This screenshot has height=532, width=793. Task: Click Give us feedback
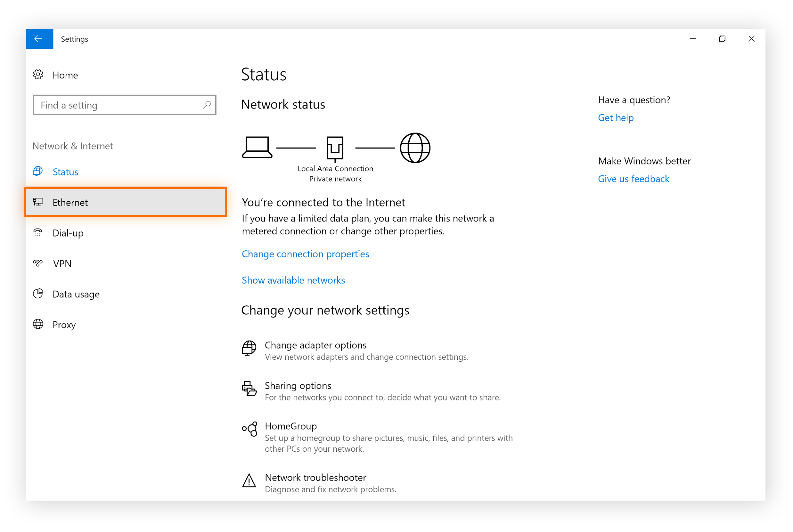click(x=634, y=179)
